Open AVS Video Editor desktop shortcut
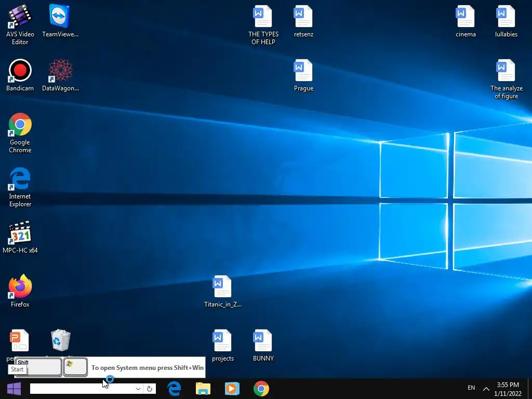 20,24
